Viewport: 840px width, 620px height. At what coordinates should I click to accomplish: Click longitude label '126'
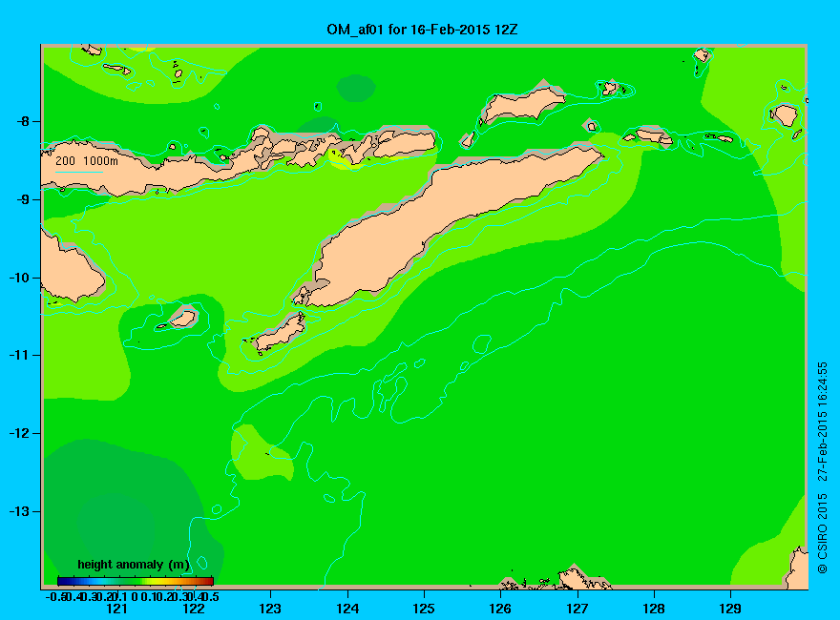coord(500,609)
